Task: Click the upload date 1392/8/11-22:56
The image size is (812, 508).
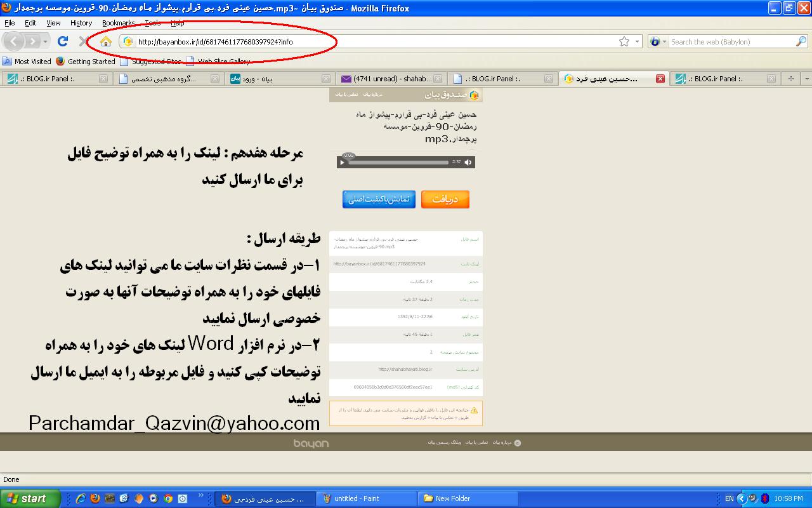Action: (414, 316)
